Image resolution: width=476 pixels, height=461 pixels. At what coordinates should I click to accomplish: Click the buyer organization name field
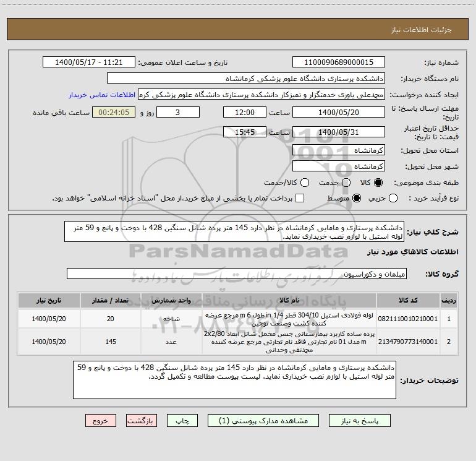[x=246, y=79]
